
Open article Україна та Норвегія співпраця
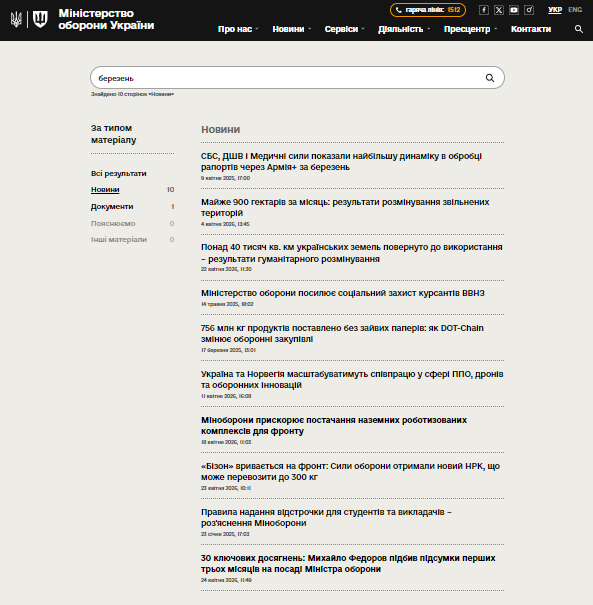(352, 379)
